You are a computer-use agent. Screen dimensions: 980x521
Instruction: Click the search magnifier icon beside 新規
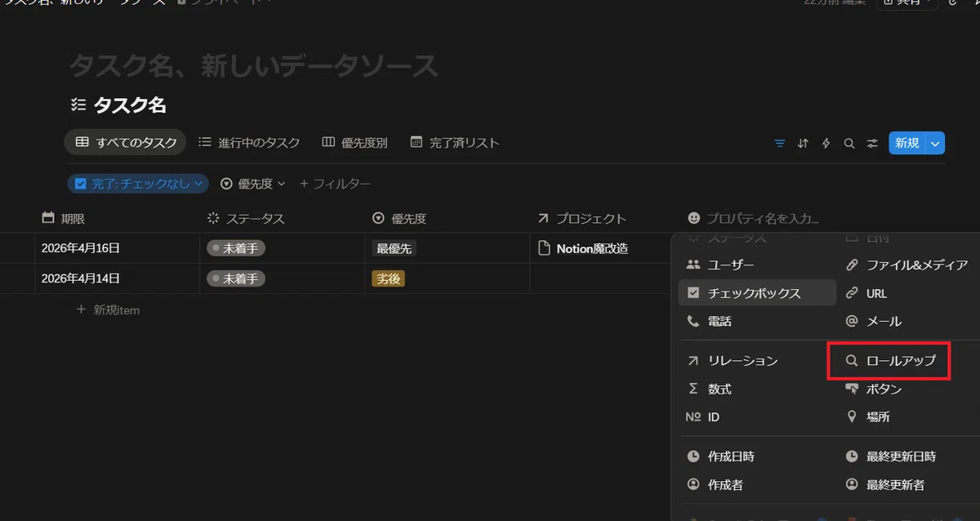849,143
